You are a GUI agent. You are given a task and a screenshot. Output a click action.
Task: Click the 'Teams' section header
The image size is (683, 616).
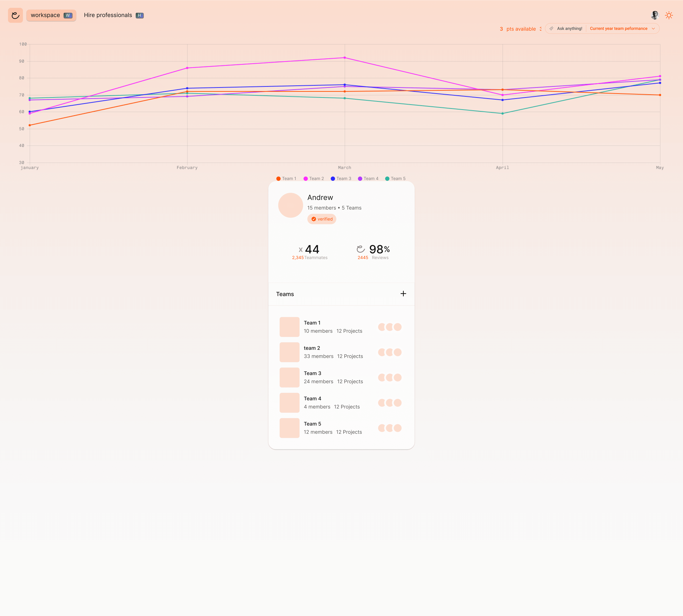(285, 294)
